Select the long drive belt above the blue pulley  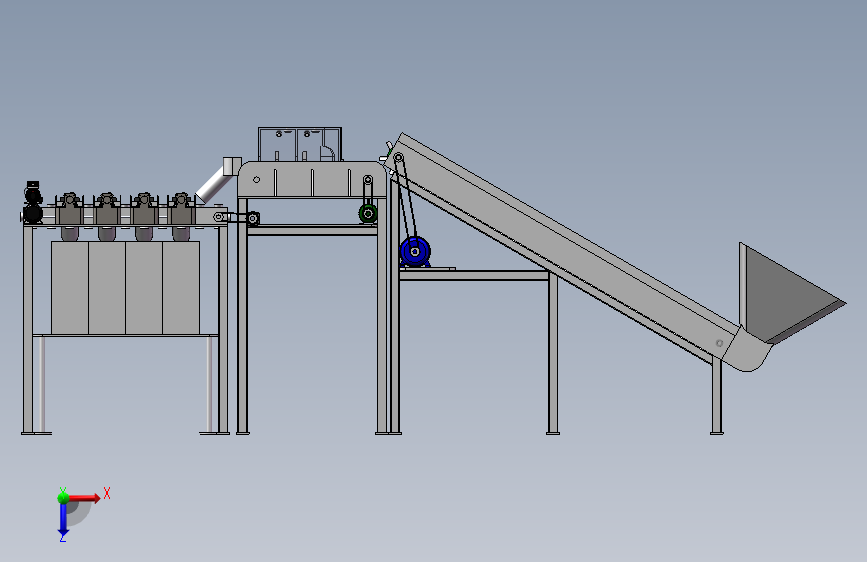click(x=406, y=202)
